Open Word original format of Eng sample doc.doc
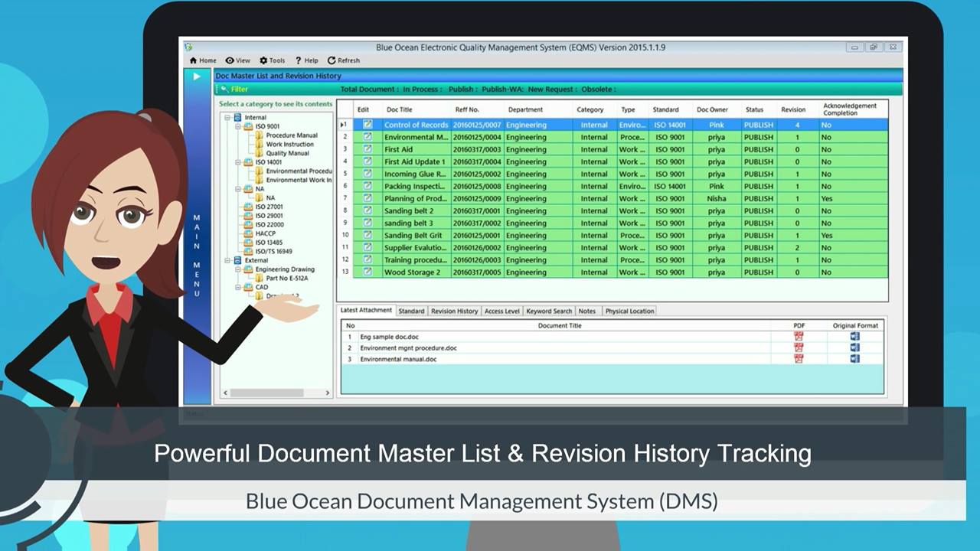This screenshot has width=980, height=551. point(855,337)
